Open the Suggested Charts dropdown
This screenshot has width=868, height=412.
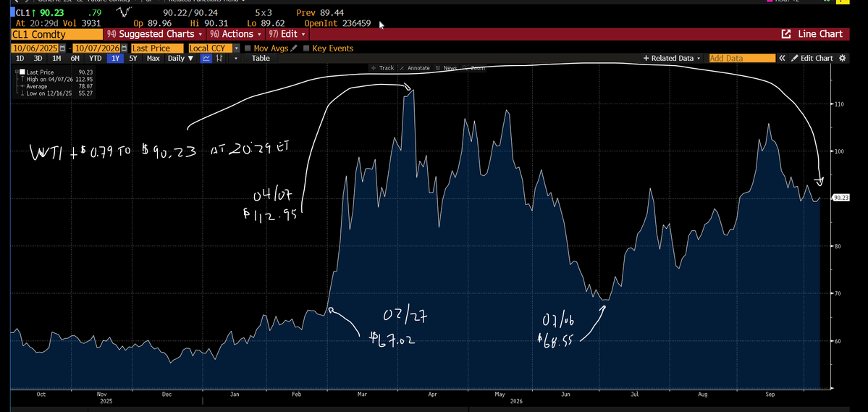tap(154, 34)
